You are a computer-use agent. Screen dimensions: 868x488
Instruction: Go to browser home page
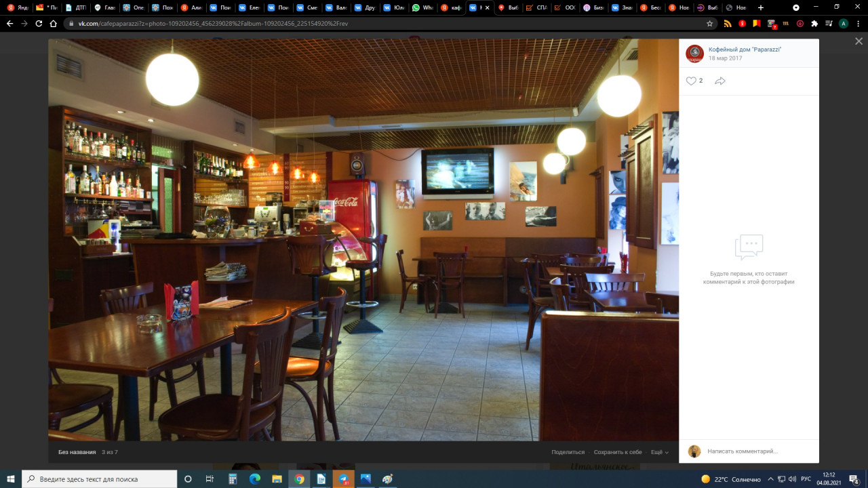click(54, 23)
